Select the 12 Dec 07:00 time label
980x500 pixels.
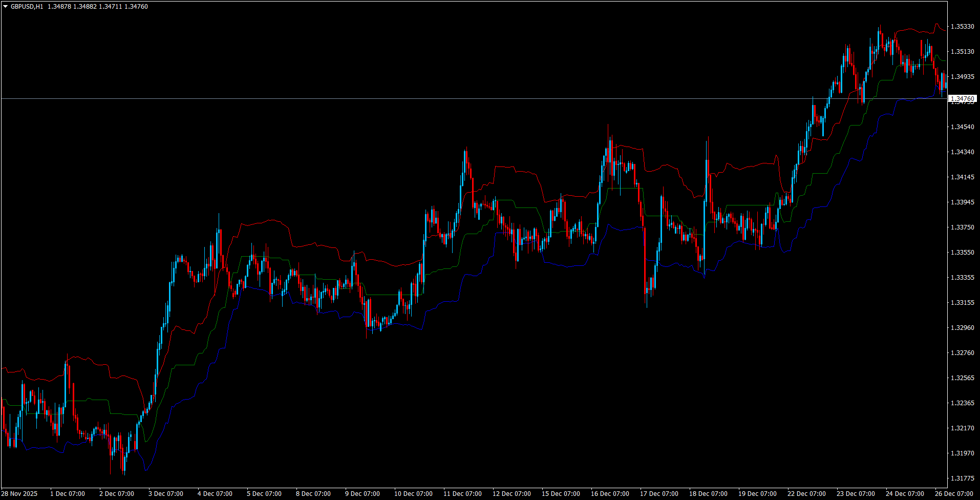tap(512, 494)
